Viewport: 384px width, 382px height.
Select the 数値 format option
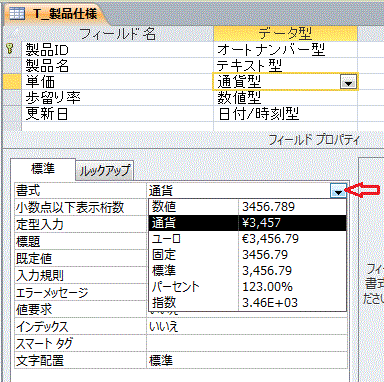coord(247,207)
